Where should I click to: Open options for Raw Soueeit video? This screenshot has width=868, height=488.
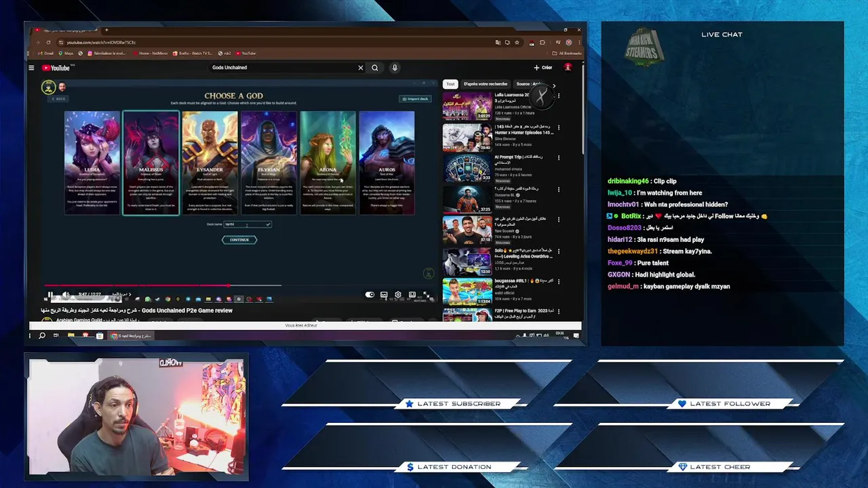coord(559,220)
